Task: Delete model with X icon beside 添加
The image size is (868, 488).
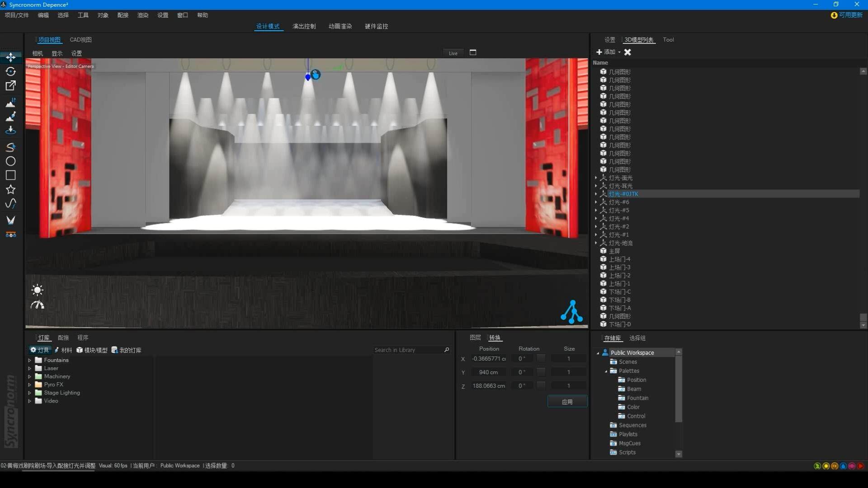Action: click(x=627, y=52)
